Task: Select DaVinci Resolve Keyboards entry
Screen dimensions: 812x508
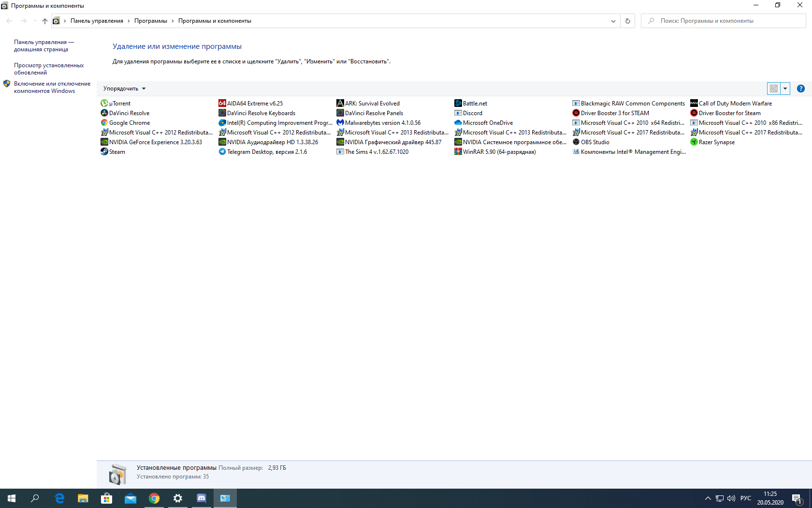Action: pos(257,113)
